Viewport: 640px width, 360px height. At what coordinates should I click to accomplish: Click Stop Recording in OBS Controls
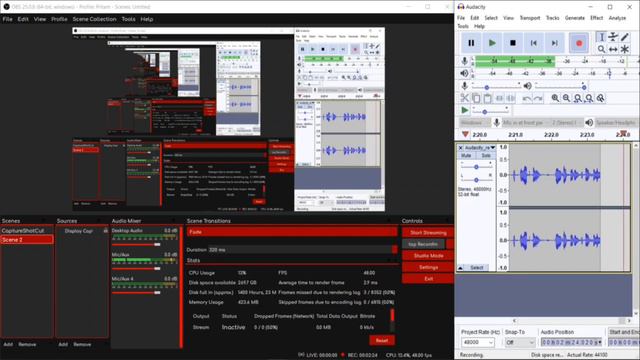click(423, 244)
